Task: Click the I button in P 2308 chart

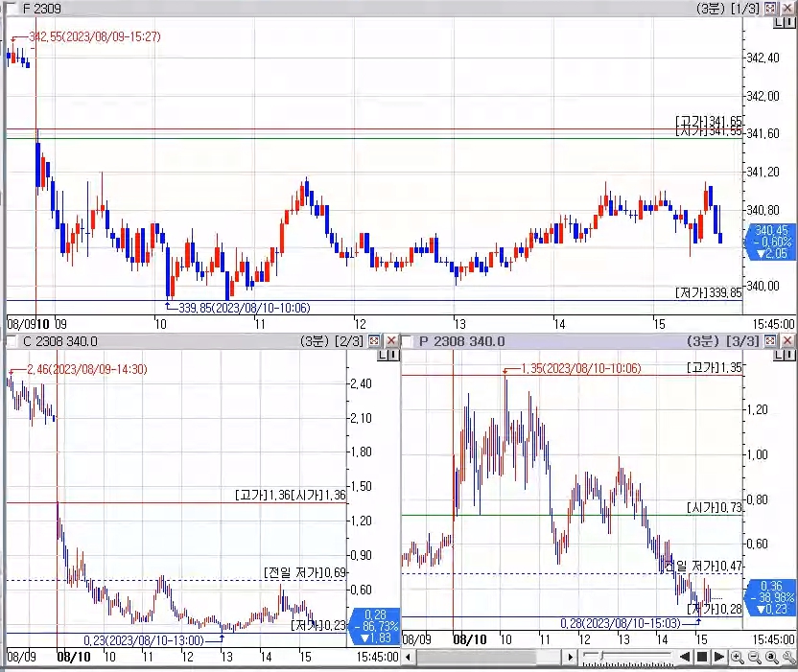Action: (x=788, y=355)
